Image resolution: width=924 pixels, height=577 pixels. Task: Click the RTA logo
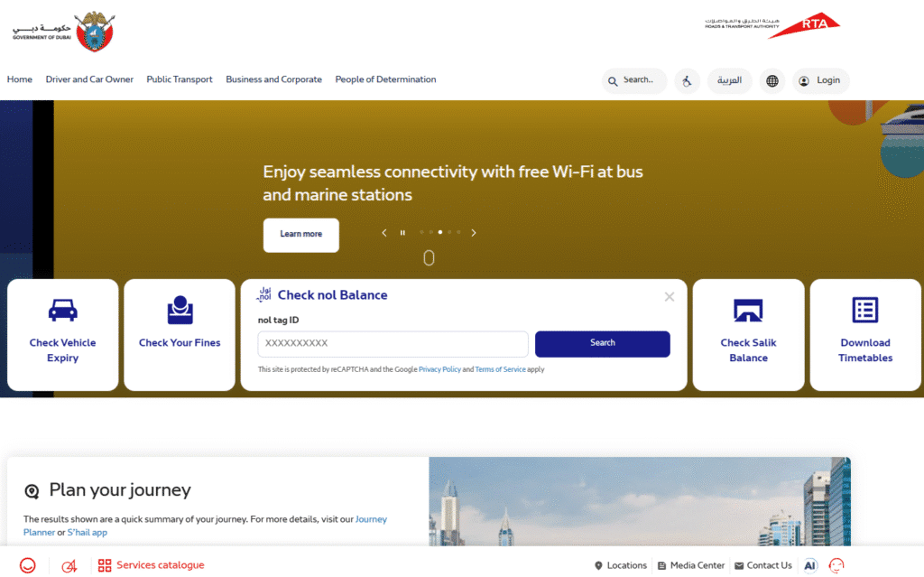[772, 25]
